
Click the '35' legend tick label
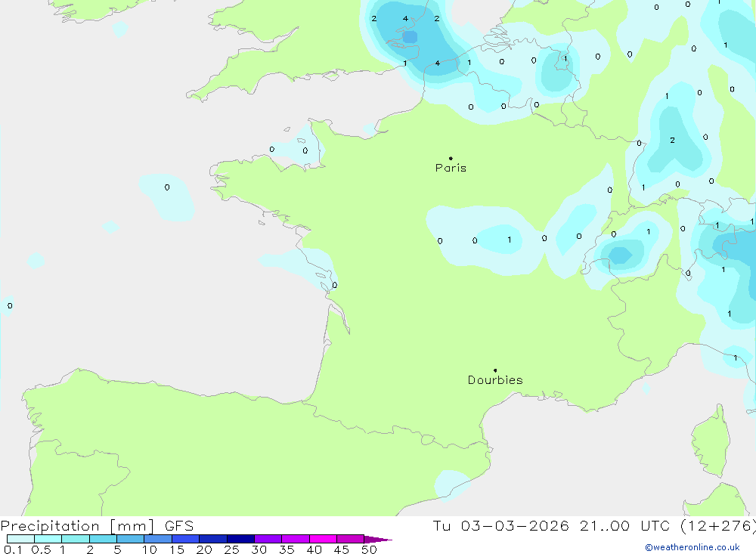(287, 549)
